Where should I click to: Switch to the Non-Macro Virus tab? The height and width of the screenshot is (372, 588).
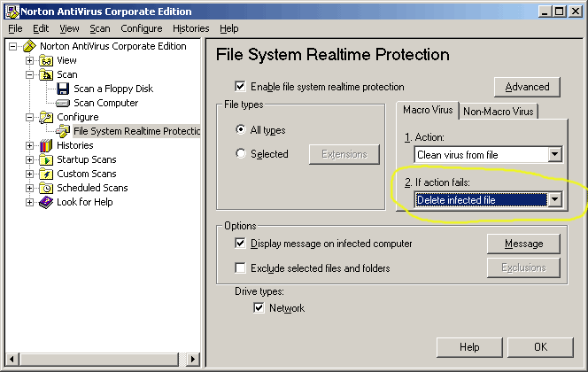pyautogui.click(x=498, y=112)
